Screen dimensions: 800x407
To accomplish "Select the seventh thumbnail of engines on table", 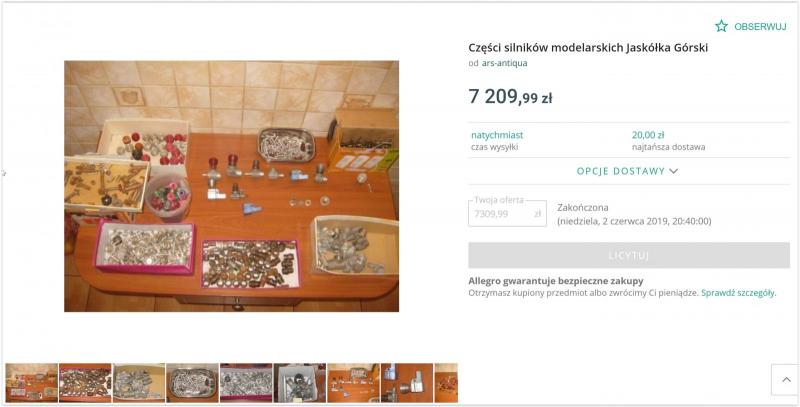I will click(x=353, y=383).
